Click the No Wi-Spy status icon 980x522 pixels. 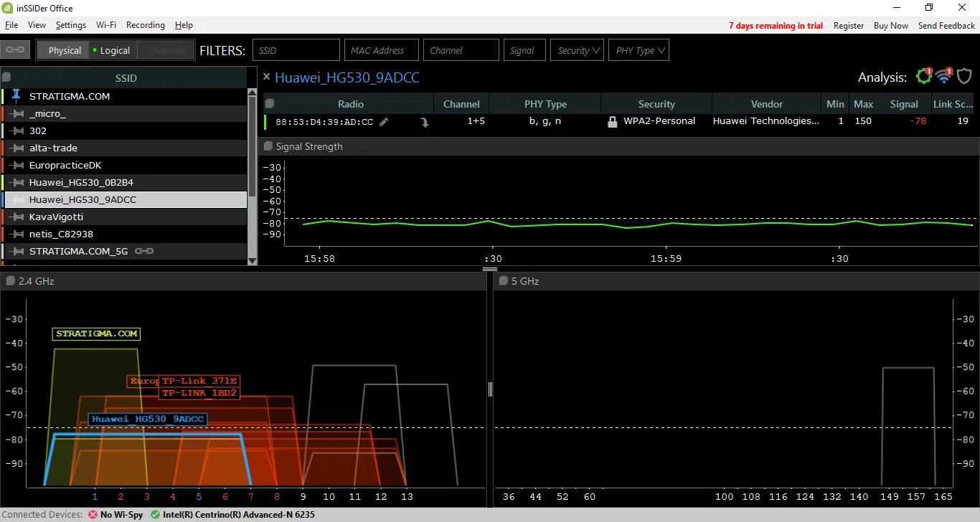pyautogui.click(x=93, y=515)
